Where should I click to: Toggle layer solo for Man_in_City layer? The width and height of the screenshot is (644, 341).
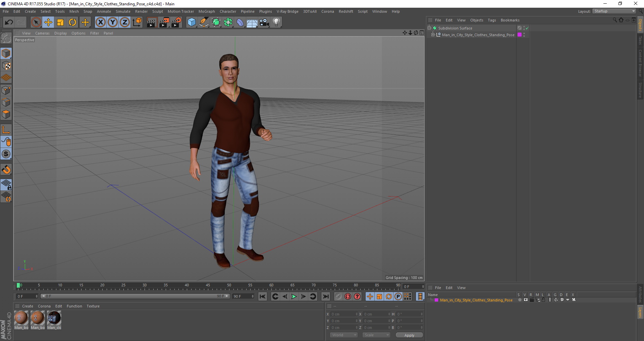point(520,300)
